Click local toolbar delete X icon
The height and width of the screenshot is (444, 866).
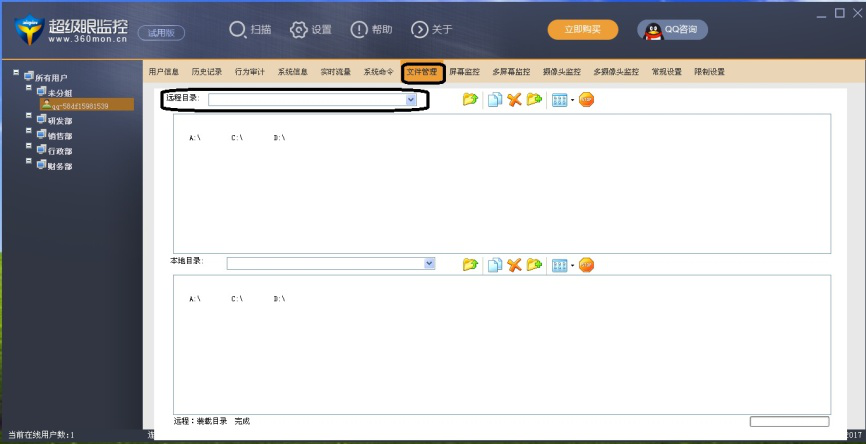click(x=514, y=265)
